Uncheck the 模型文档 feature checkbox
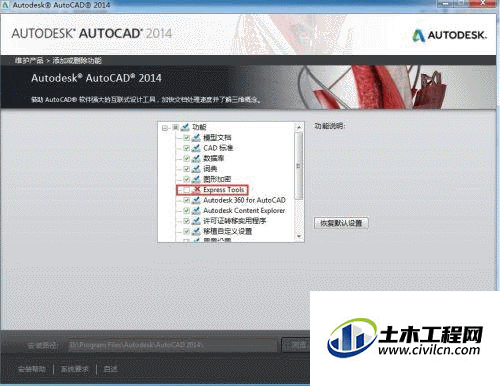The image size is (500, 386). coord(187,138)
